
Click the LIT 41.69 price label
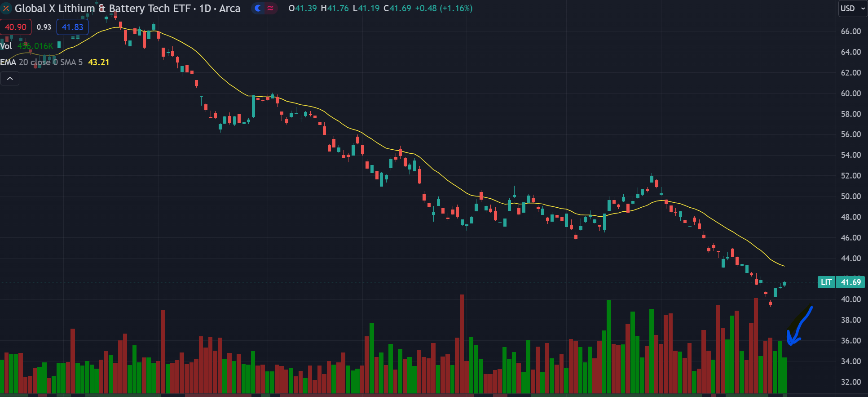pyautogui.click(x=841, y=282)
